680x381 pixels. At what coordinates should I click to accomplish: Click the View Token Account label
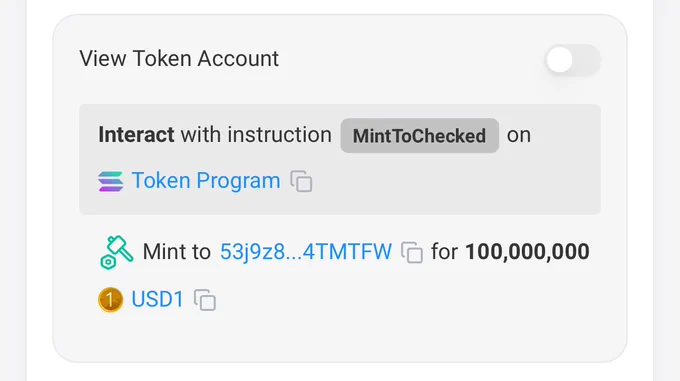coord(179,59)
